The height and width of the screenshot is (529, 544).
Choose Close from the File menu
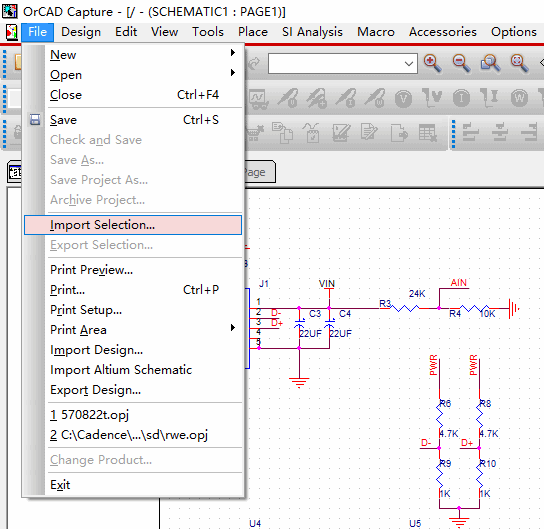pos(133,95)
